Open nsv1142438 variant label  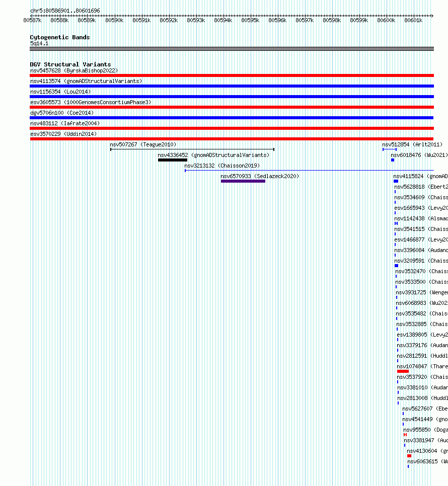[x=421, y=218]
